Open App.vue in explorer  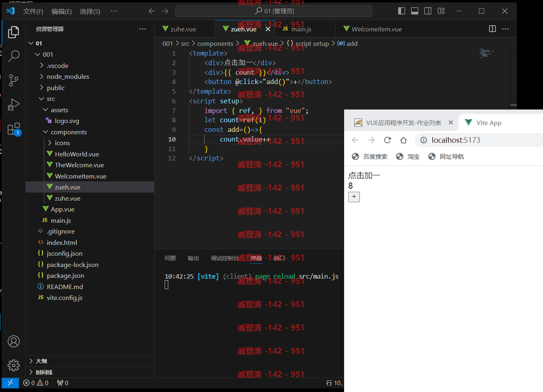click(x=62, y=209)
